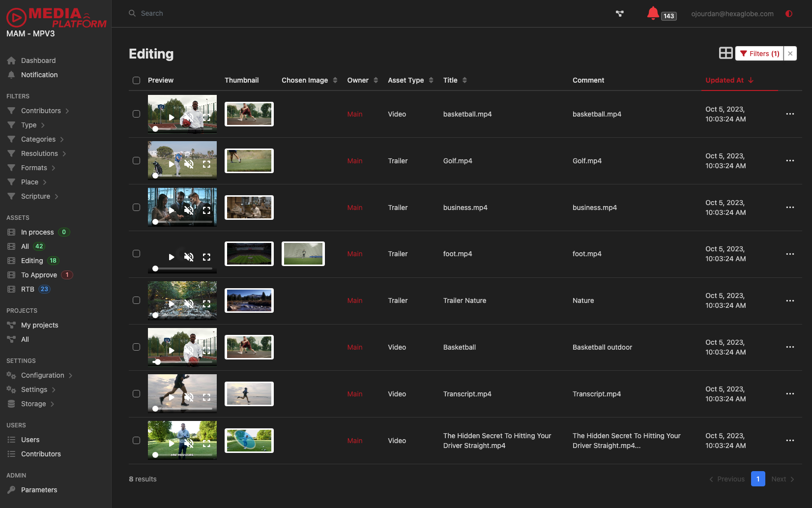Open the To Approve assets list
This screenshot has width=812, height=508.
coord(39,275)
